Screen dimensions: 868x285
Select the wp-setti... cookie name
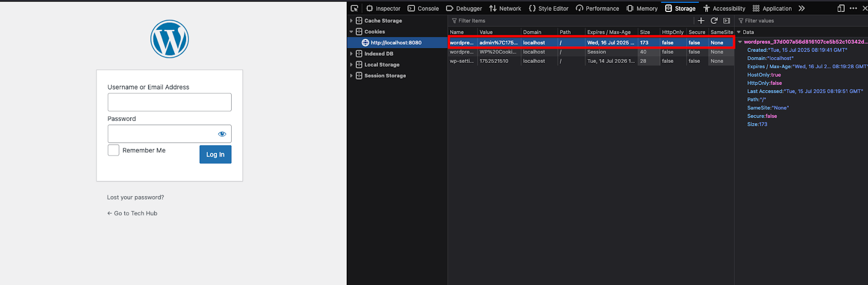click(462, 61)
